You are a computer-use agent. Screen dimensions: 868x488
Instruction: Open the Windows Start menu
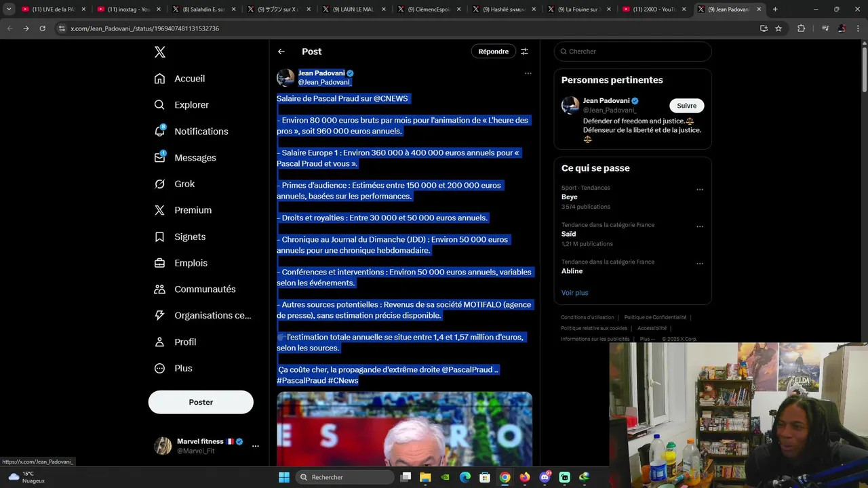point(284,477)
